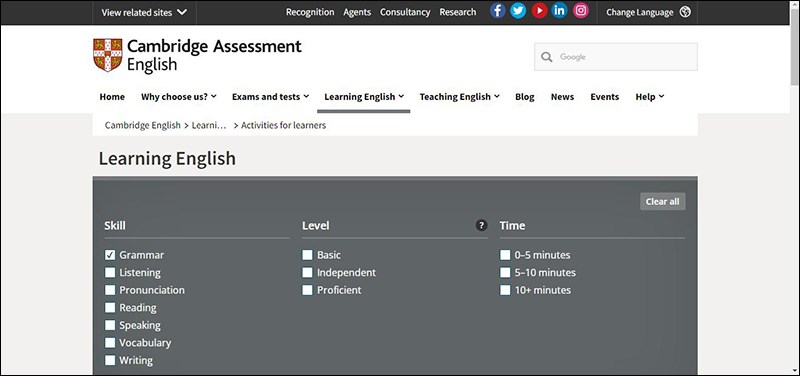
Task: Open the Recognition top link
Action: click(310, 12)
